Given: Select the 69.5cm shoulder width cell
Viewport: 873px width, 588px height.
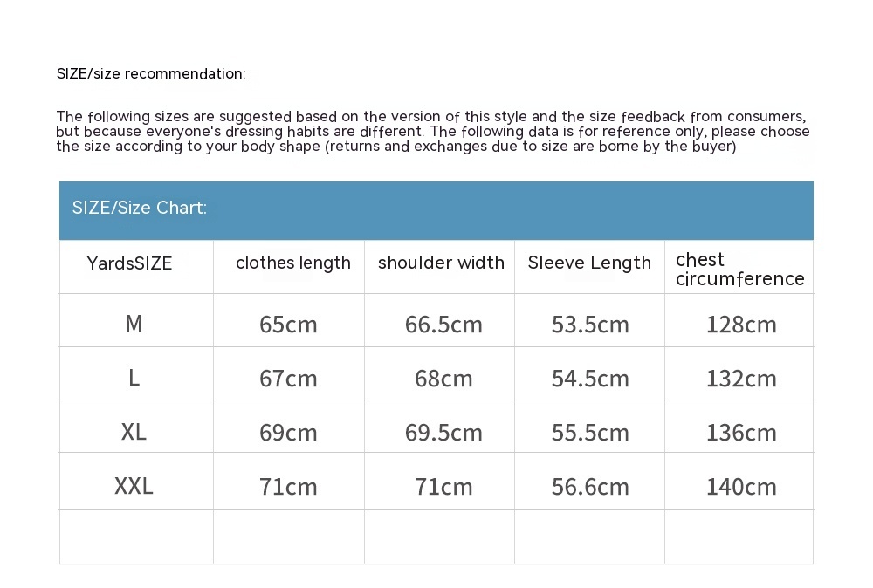Looking at the screenshot, I should click(x=443, y=433).
